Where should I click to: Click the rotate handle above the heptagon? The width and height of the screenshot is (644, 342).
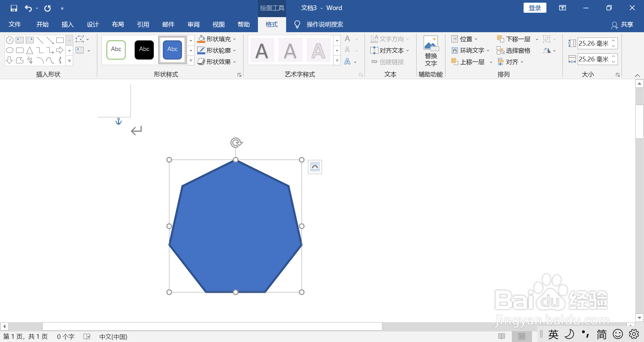(x=236, y=142)
